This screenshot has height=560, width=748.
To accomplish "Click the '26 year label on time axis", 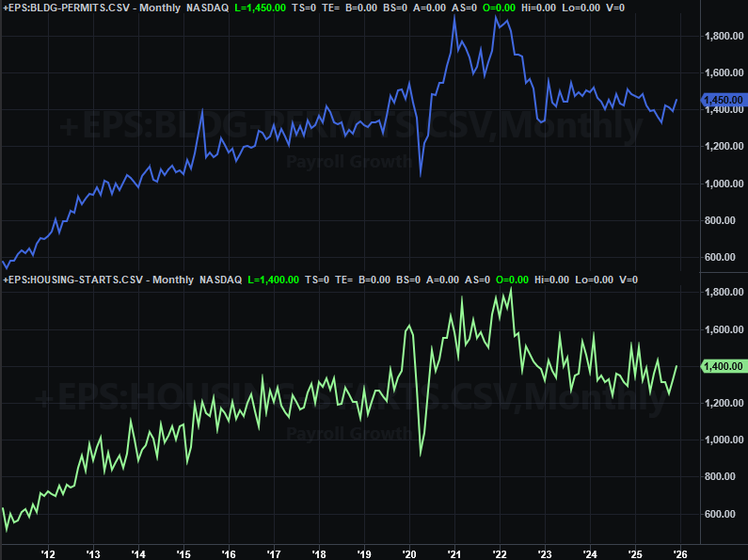I will click(x=680, y=552).
